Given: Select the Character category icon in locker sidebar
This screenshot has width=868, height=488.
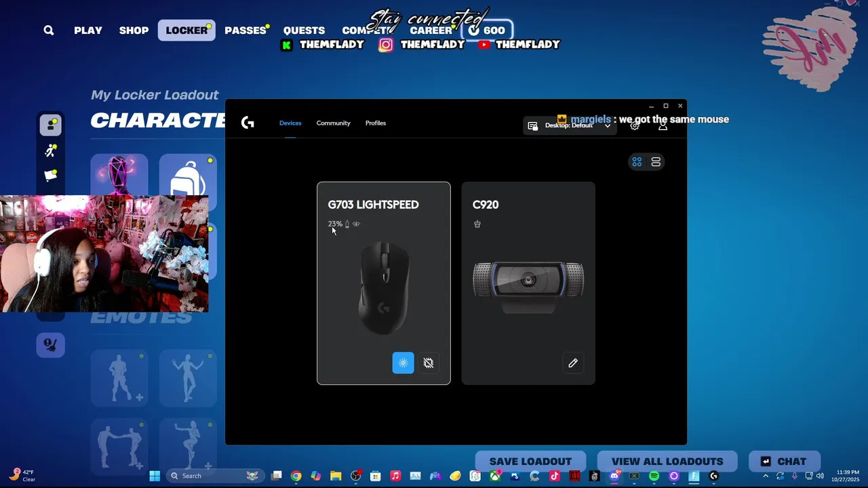Looking at the screenshot, I should [51, 125].
